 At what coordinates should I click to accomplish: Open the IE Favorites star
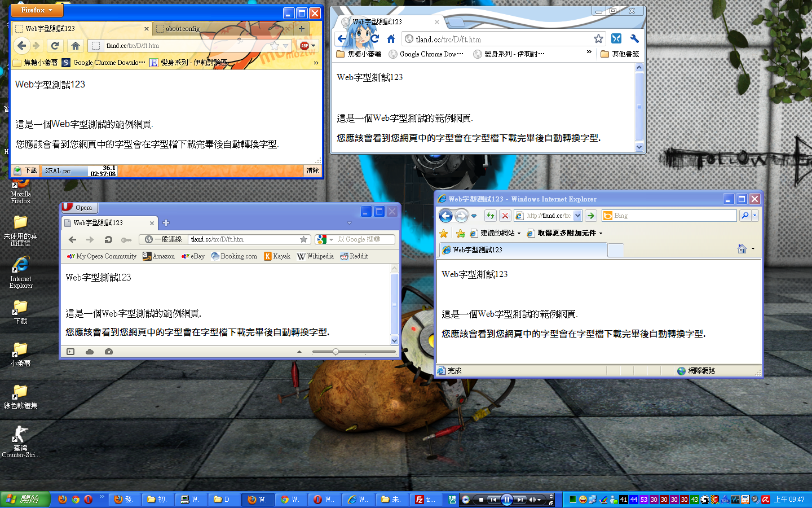click(x=444, y=233)
